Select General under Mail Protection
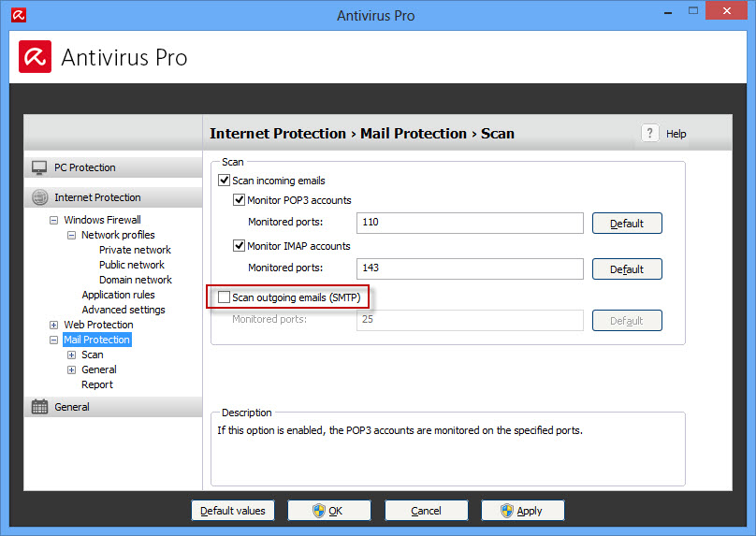This screenshot has height=536, width=756. pos(99,369)
